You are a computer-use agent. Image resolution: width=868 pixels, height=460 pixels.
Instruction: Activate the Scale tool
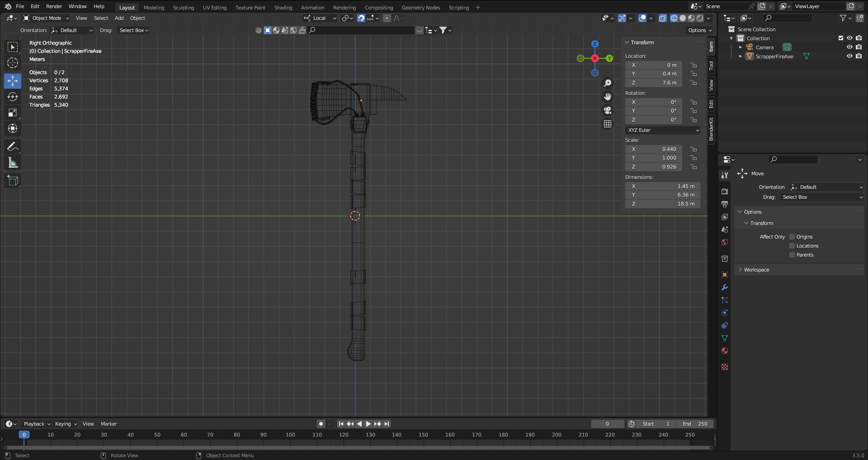(x=13, y=113)
